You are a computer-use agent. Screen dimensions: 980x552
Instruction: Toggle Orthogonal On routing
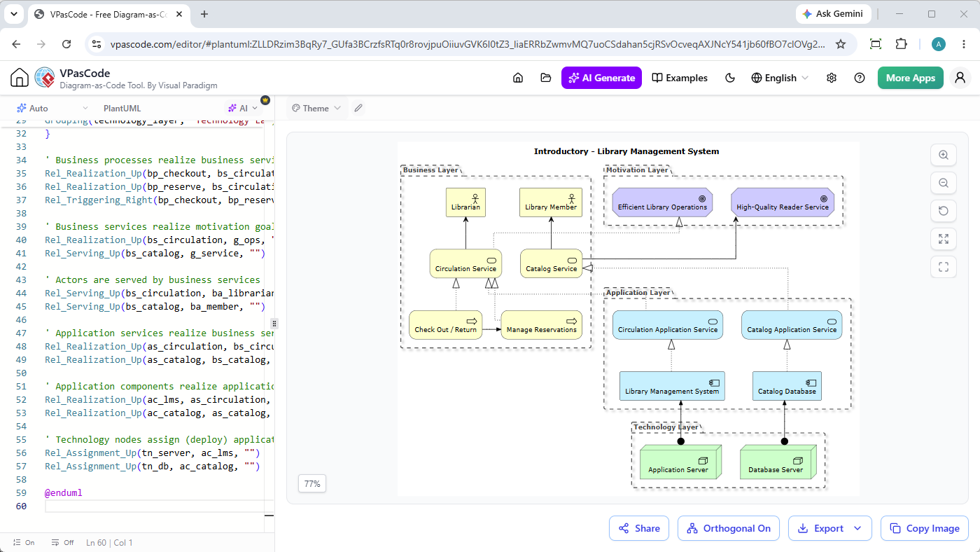729,529
